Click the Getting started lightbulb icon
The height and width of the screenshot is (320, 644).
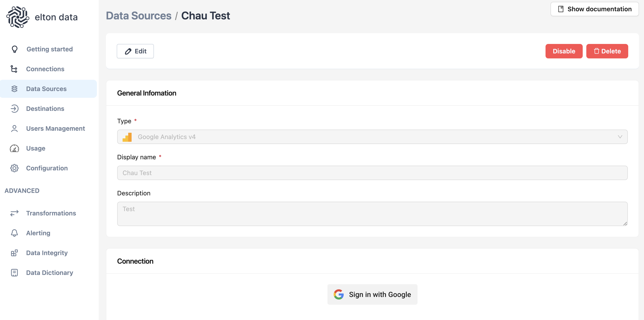(x=14, y=49)
